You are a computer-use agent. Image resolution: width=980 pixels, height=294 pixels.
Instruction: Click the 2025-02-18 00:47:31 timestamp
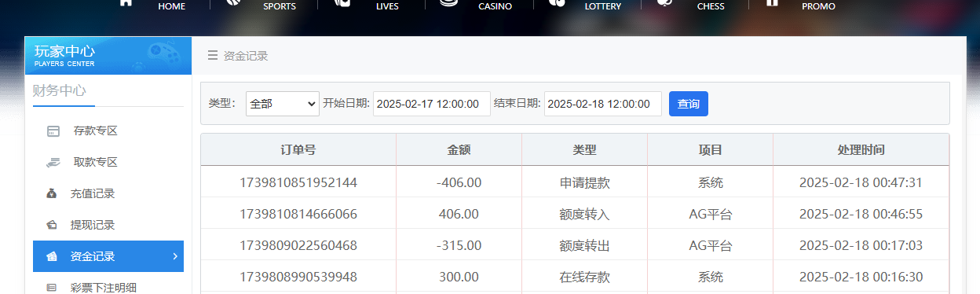pos(861,182)
